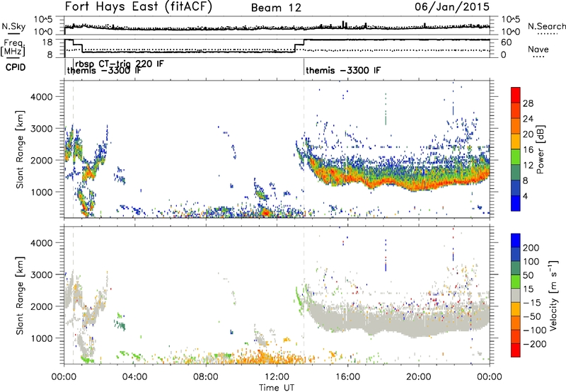Image resolution: width=566 pixels, height=392 pixels.
Task: Click the '-15' velocity colorbar tick
Action: coord(531,302)
